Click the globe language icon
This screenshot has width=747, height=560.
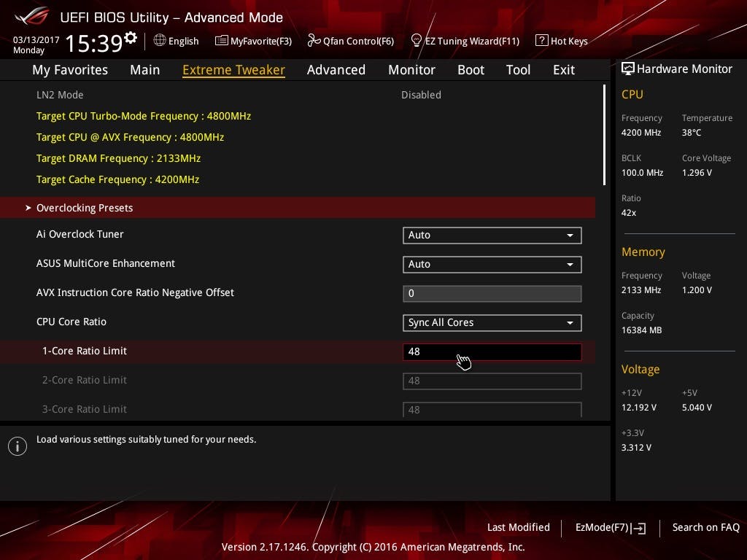click(x=160, y=41)
